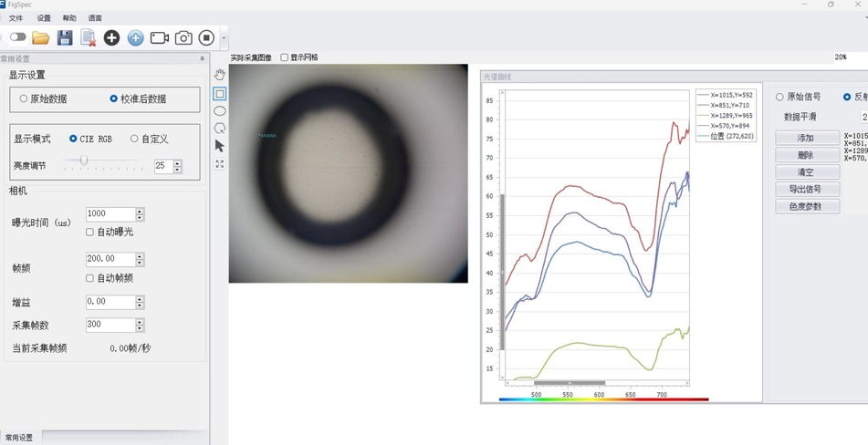The image size is (868, 445).
Task: Increase 曝光时间 with the up arrow
Action: click(x=140, y=211)
